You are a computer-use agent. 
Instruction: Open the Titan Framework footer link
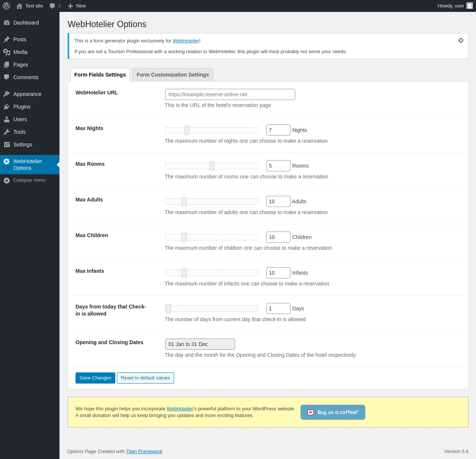144,452
